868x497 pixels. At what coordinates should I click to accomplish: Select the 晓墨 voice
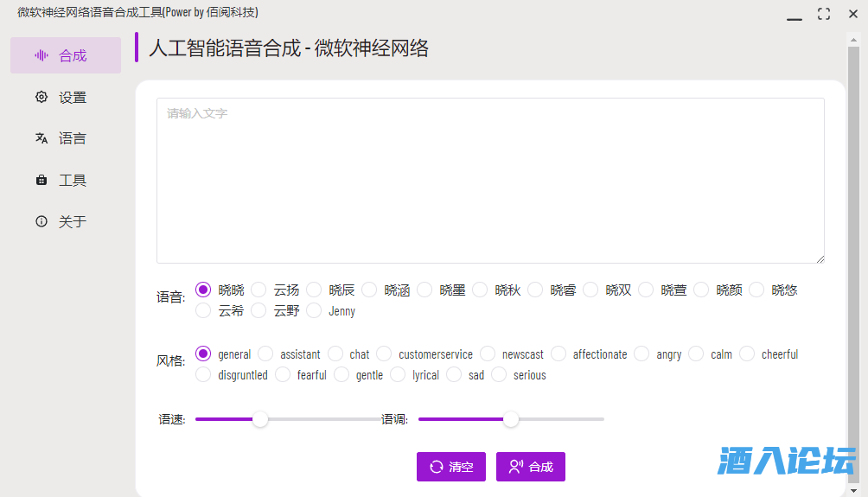coord(425,290)
